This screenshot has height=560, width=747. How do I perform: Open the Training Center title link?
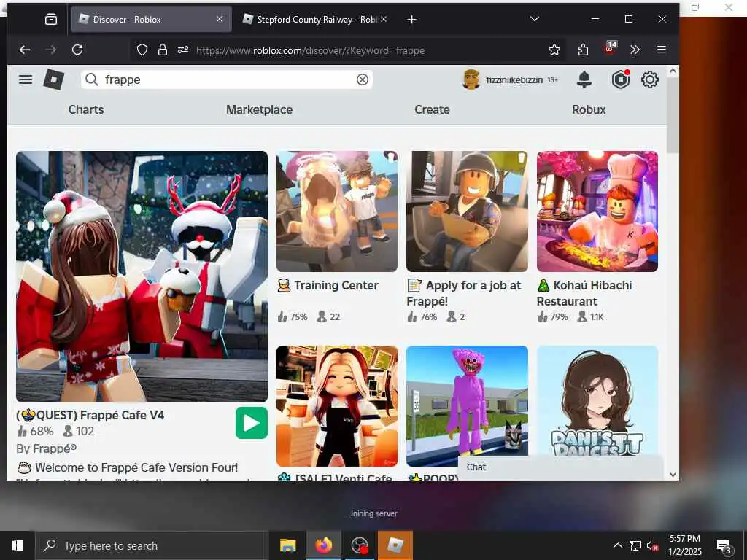[328, 285]
